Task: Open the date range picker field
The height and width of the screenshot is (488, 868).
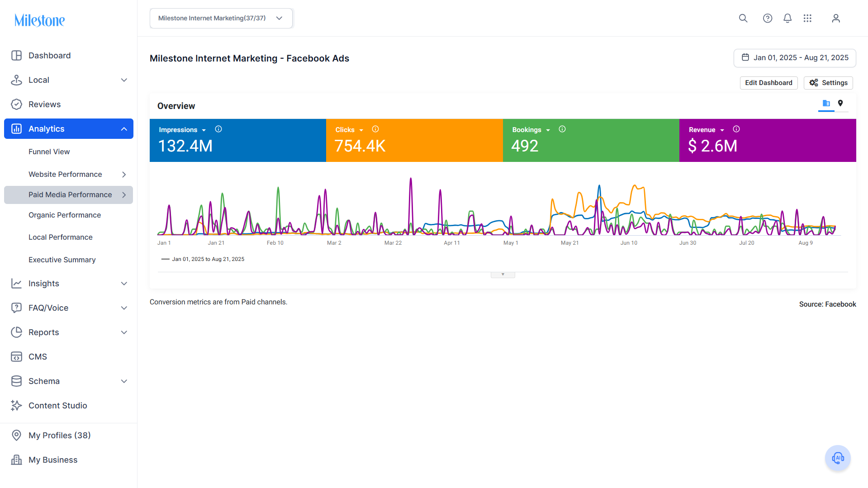Action: coord(795,58)
